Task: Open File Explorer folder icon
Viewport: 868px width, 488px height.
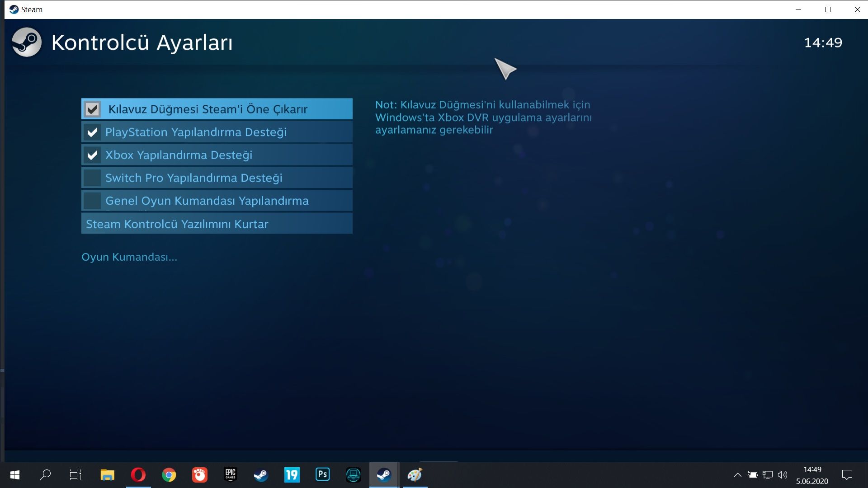Action: pos(107,475)
